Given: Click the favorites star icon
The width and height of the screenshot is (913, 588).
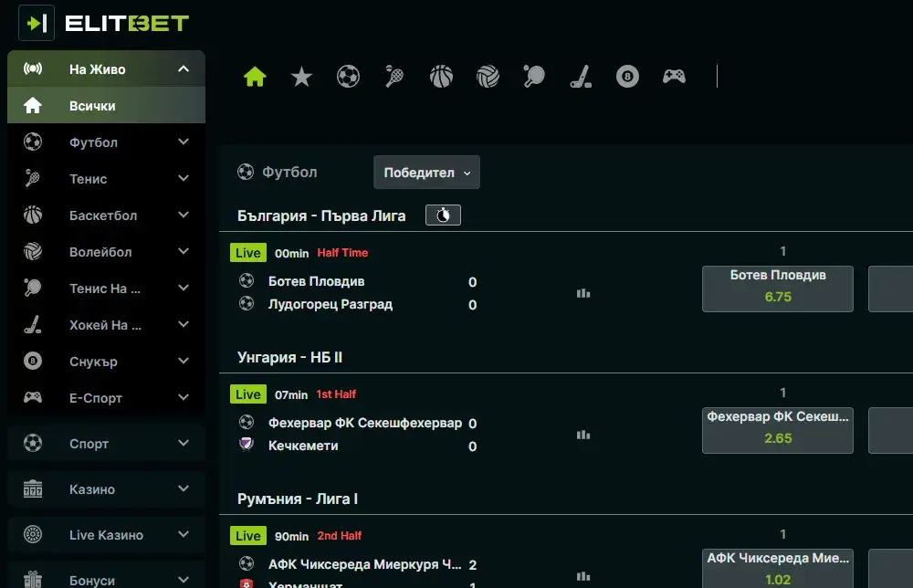Looking at the screenshot, I should tap(301, 77).
